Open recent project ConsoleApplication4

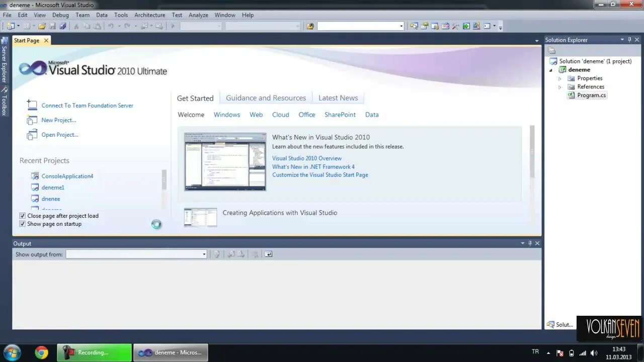(67, 176)
